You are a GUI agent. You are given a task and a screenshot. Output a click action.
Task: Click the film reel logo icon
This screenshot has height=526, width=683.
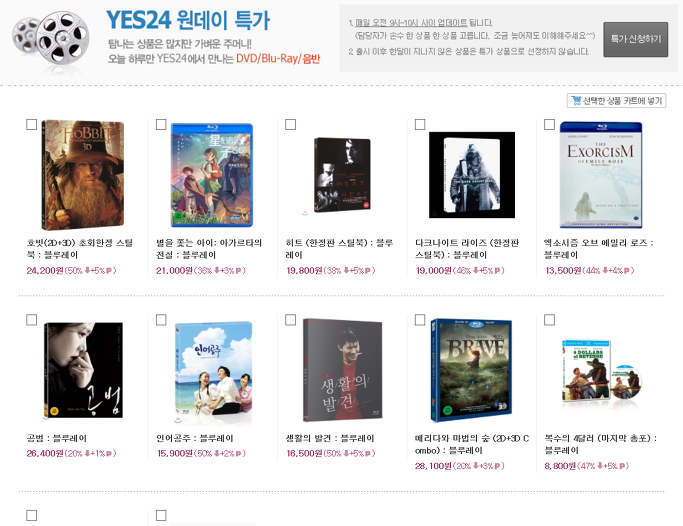pos(51,39)
